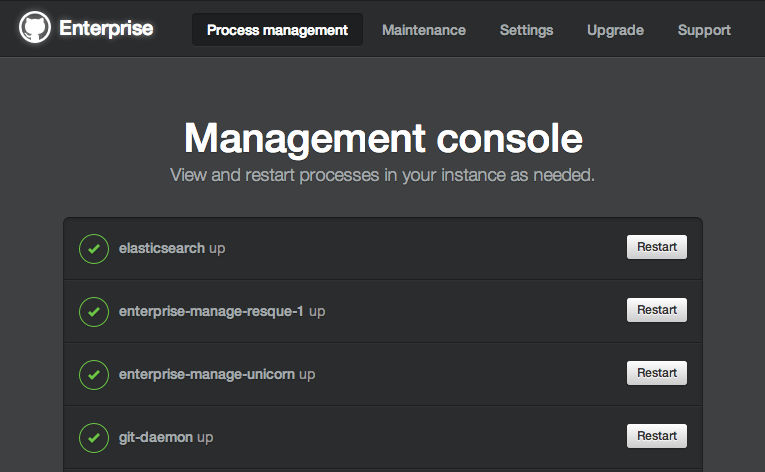
Task: Go to the Settings tab
Action: (x=526, y=30)
